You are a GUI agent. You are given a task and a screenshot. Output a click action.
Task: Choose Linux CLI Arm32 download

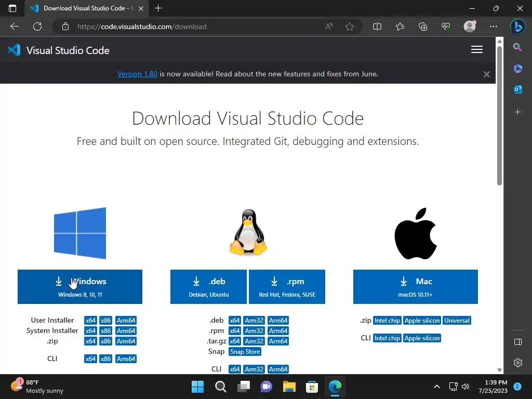coord(254,369)
